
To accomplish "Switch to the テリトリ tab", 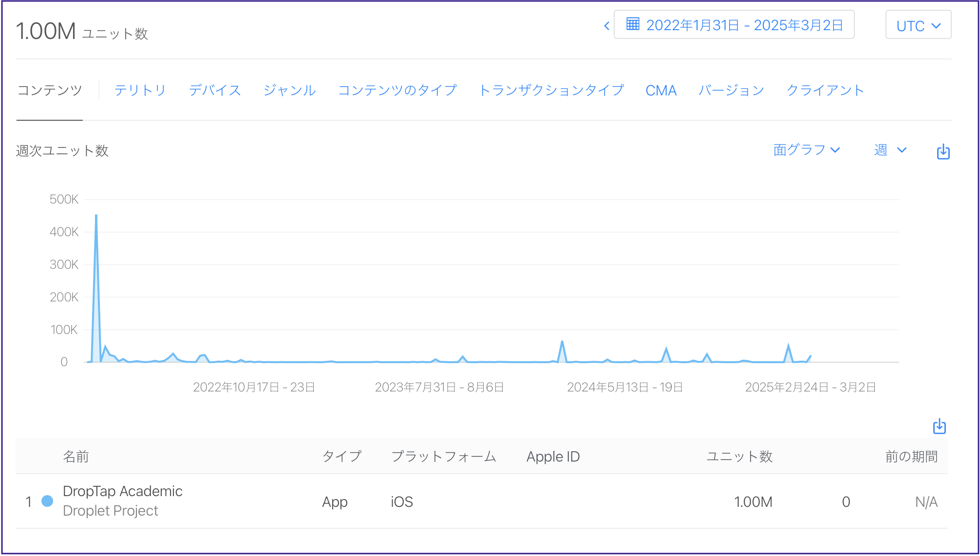I will point(140,90).
